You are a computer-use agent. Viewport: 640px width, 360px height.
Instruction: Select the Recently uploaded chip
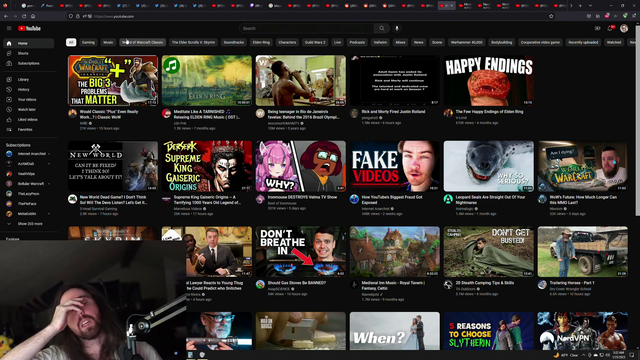(583, 42)
